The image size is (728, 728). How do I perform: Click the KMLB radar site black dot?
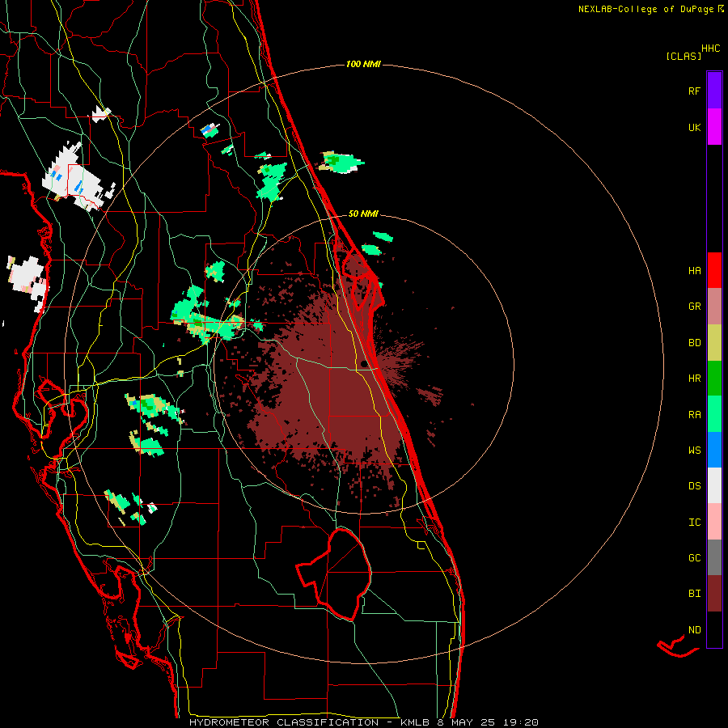(x=363, y=363)
